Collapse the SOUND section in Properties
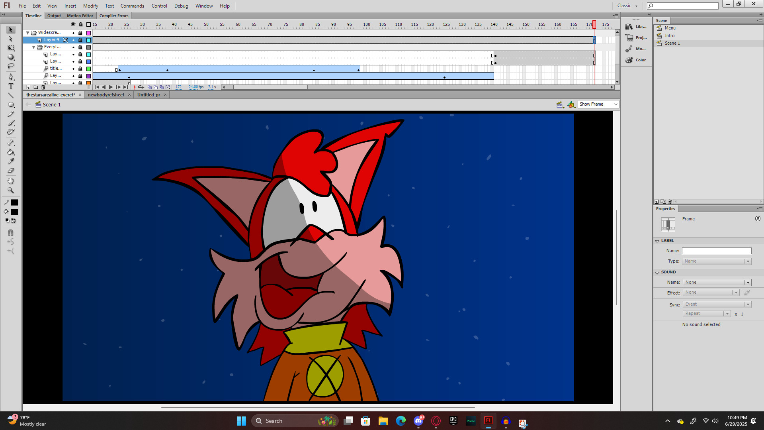The height and width of the screenshot is (430, 764). [x=657, y=272]
